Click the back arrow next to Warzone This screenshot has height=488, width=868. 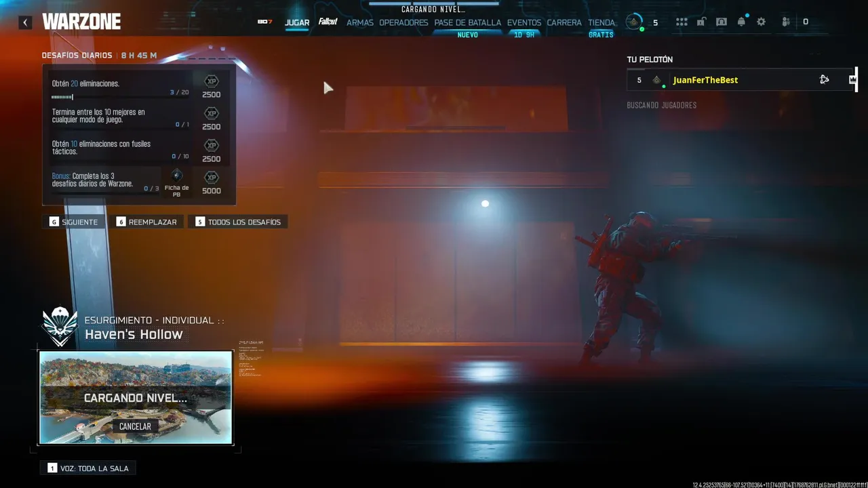(x=25, y=22)
